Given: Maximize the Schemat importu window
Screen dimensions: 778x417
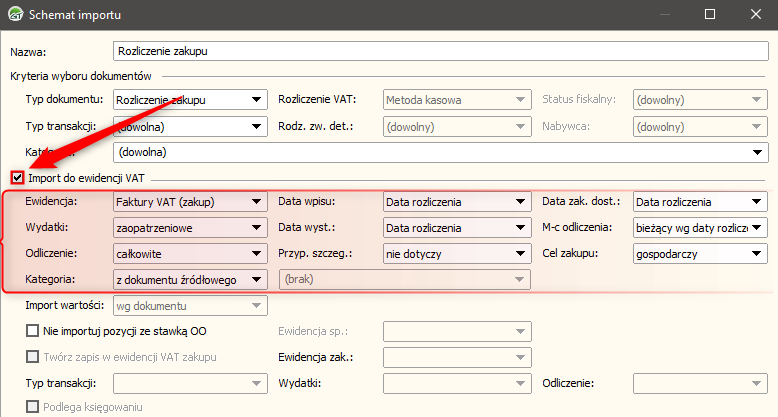Looking at the screenshot, I should coord(710,15).
